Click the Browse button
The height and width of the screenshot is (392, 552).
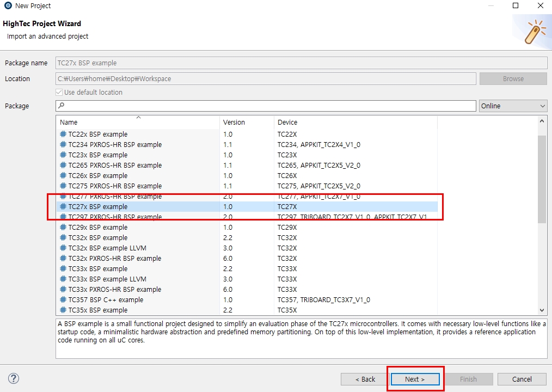513,79
